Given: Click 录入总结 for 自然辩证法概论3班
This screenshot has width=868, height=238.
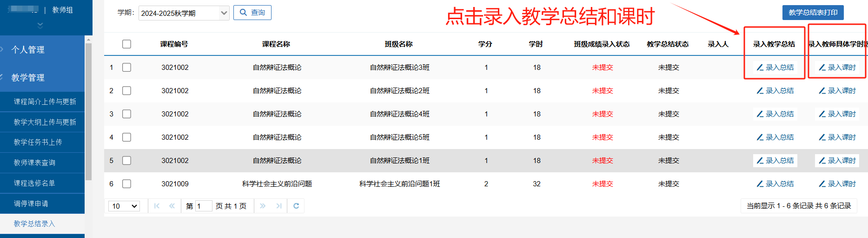Looking at the screenshot, I should click(775, 68).
